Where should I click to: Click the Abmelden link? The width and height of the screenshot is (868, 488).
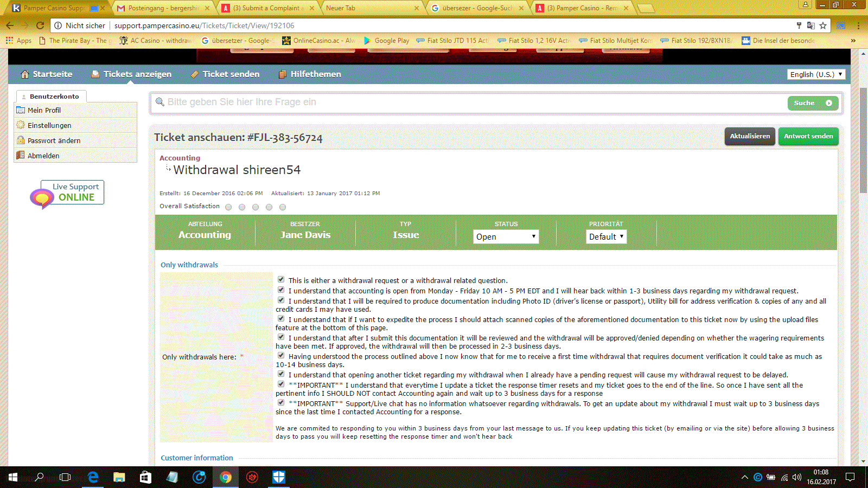coord(43,156)
